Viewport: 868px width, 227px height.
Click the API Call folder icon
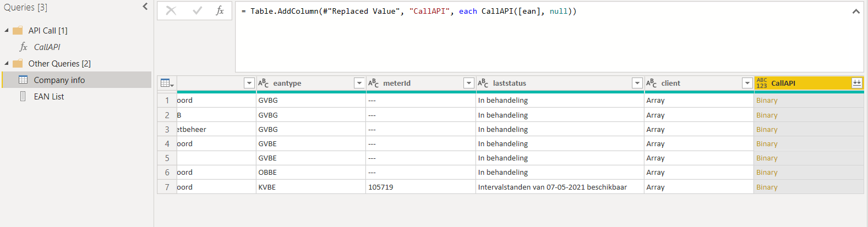pos(18,30)
